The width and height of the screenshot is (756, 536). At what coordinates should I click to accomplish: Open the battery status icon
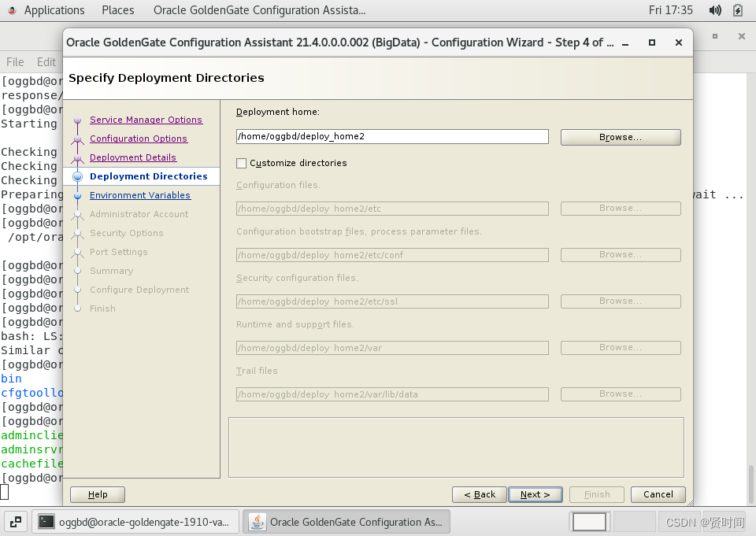pyautogui.click(x=738, y=10)
